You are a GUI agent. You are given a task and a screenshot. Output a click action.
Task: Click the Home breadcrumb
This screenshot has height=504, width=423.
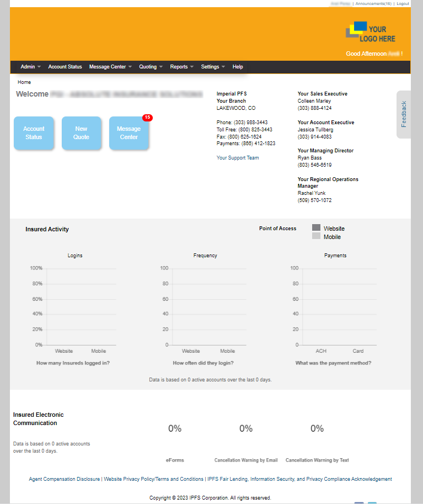pyautogui.click(x=24, y=82)
